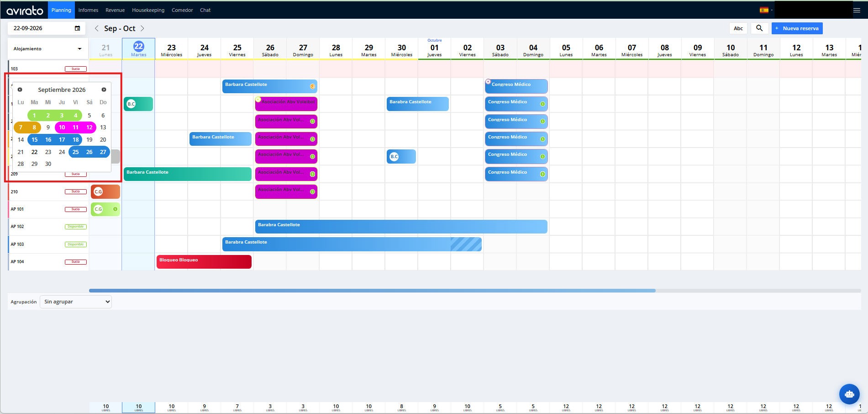Open the Revenue menu
Viewport: 868px width, 414px height.
coord(115,10)
